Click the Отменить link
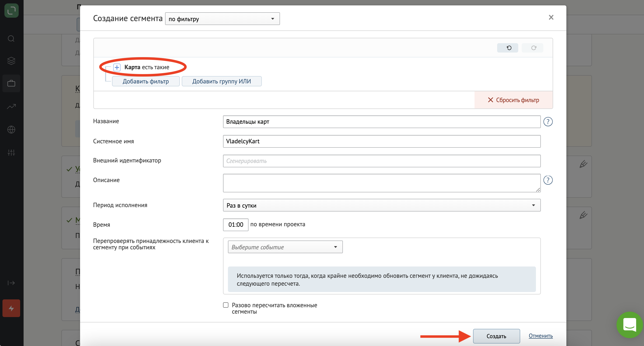 coord(541,336)
